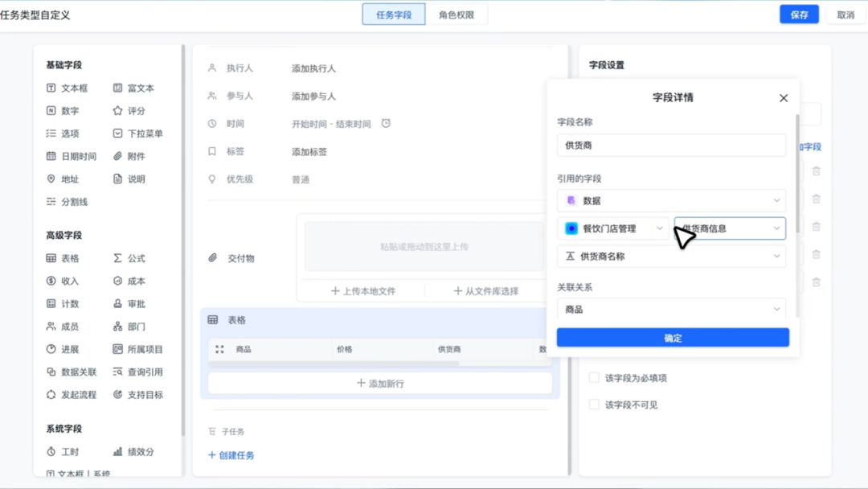Click the 取消 cancel button
The height and width of the screenshot is (489, 868).
tap(845, 15)
